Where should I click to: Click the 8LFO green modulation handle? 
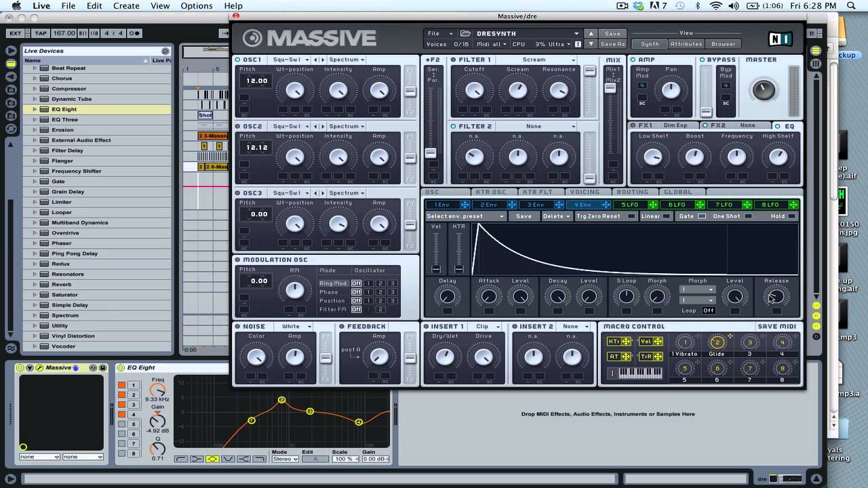pyautogui.click(x=793, y=205)
